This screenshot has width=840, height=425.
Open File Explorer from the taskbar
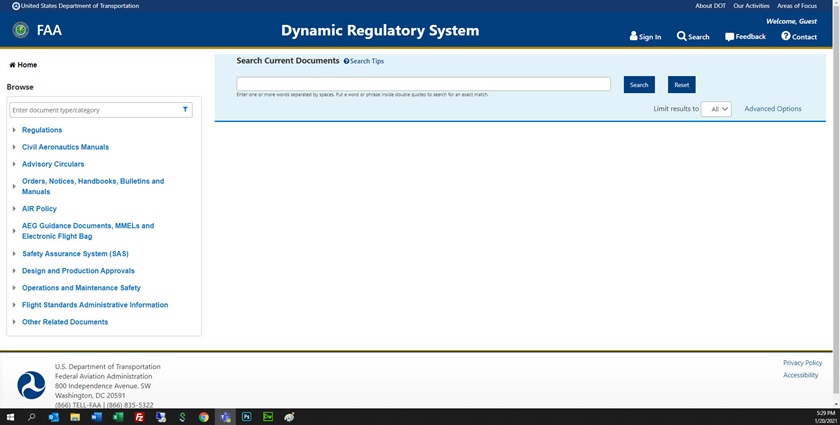point(75,417)
